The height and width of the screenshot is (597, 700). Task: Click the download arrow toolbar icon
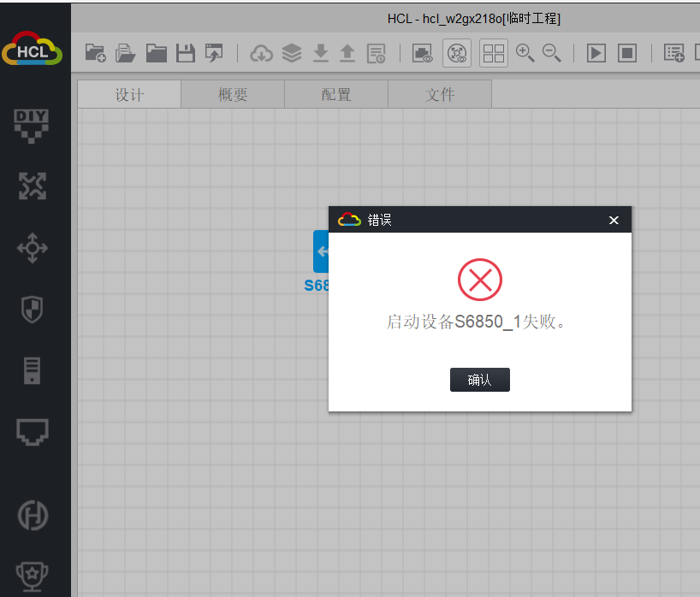tap(321, 53)
